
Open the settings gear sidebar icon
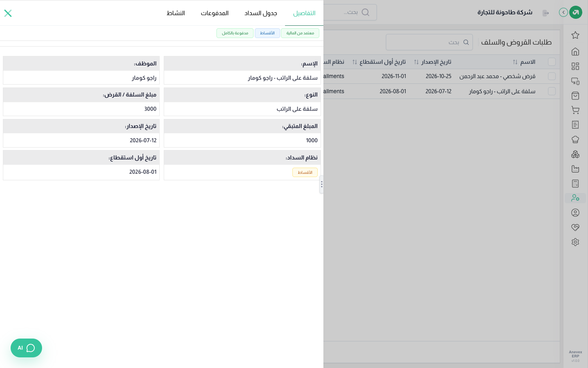pos(575,242)
